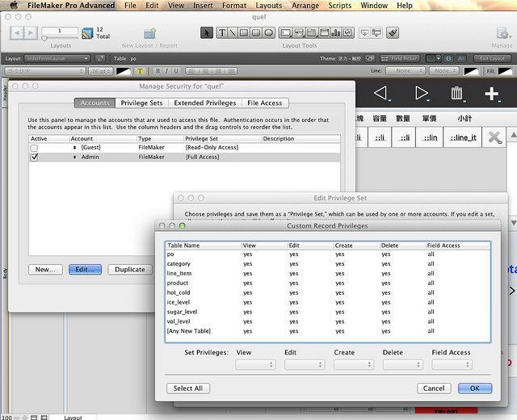Open the font family dropdown
This screenshot has width=517, height=420.
pos(45,71)
